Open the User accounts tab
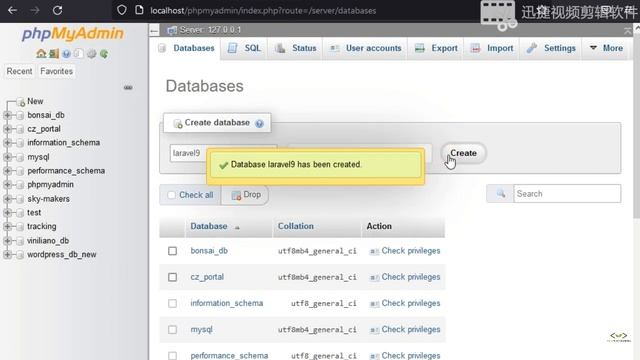640x360 pixels. [x=365, y=48]
